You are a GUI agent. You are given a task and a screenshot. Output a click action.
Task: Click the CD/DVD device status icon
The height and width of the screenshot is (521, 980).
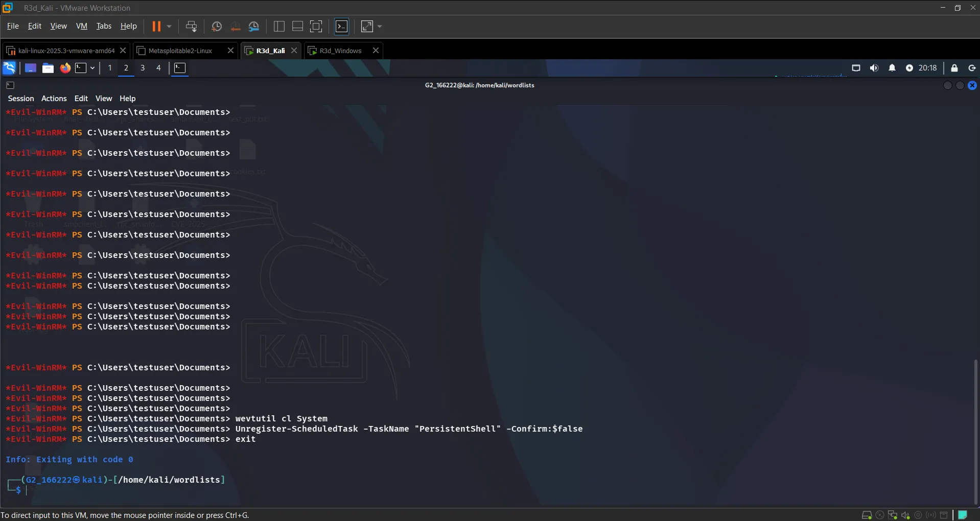(x=879, y=515)
